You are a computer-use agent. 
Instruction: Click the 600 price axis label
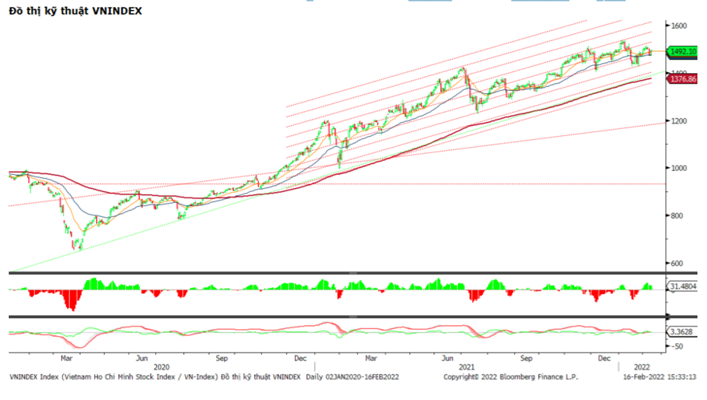pyautogui.click(x=680, y=263)
